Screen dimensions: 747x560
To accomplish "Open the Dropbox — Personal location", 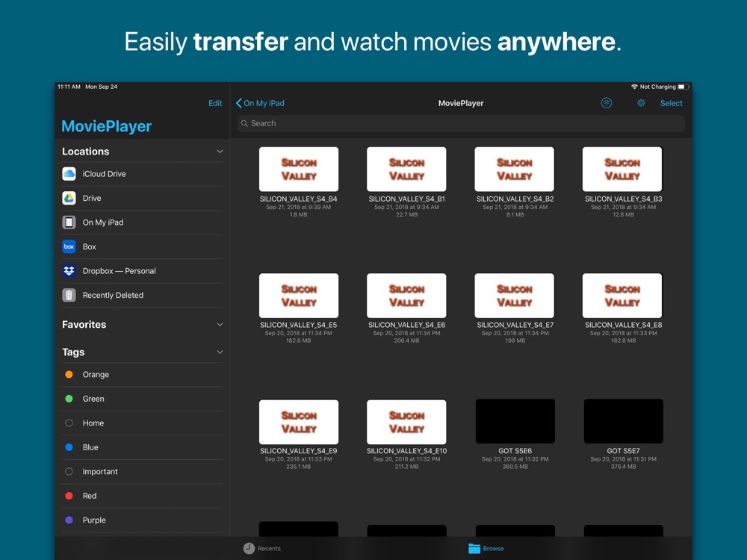I will click(142, 271).
